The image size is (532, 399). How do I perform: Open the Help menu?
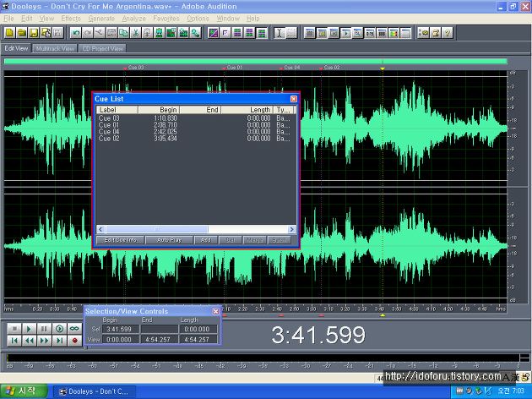(253, 19)
